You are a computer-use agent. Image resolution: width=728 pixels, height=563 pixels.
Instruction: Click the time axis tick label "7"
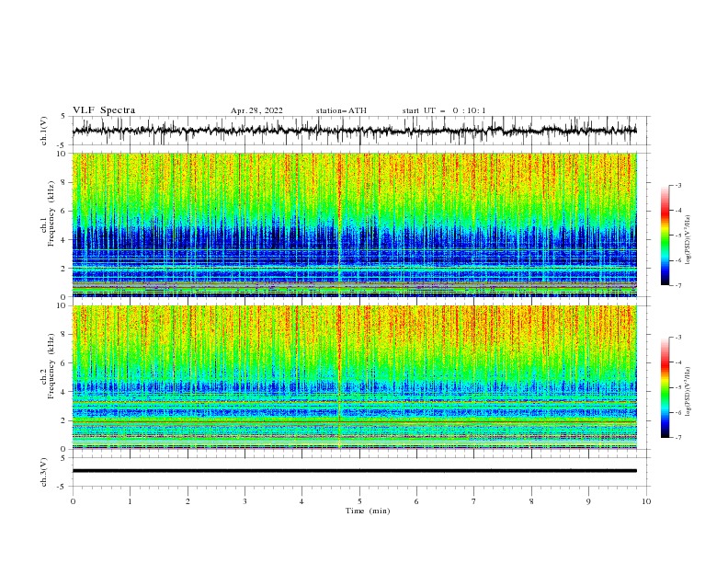474,501
